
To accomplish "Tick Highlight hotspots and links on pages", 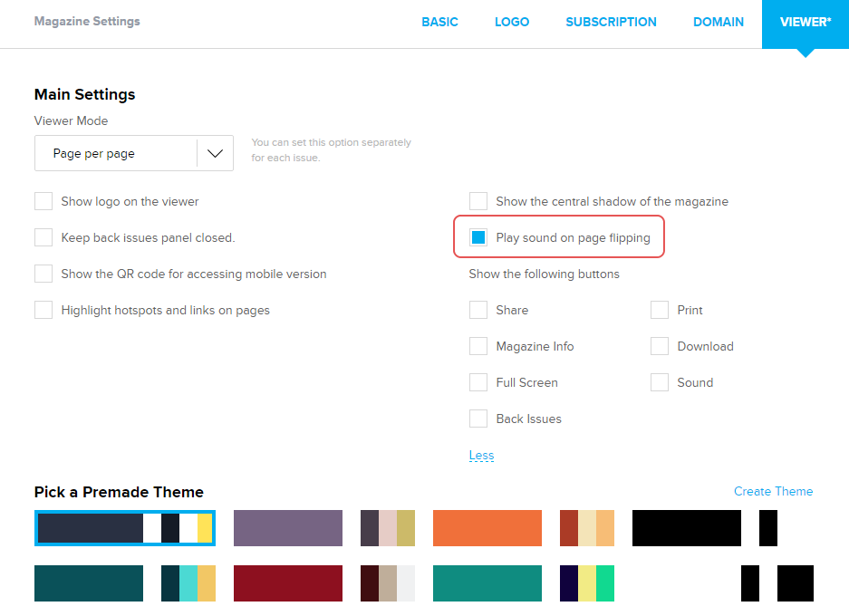I will point(43,310).
